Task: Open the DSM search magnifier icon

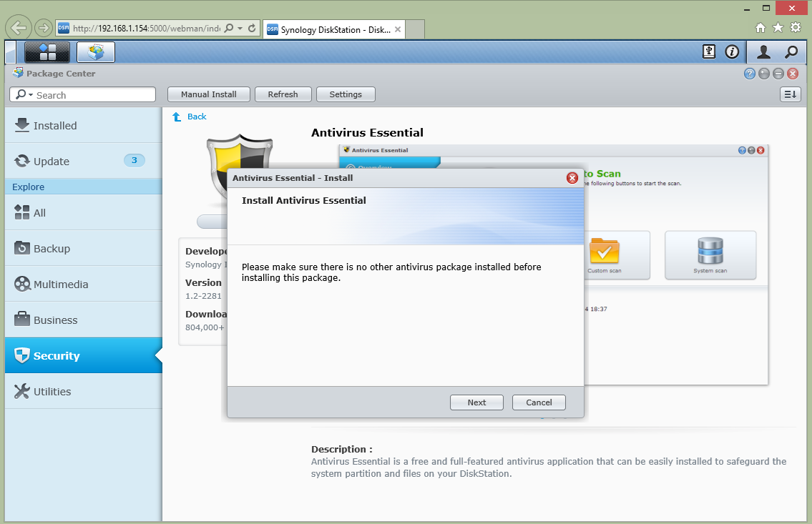Action: [791, 51]
